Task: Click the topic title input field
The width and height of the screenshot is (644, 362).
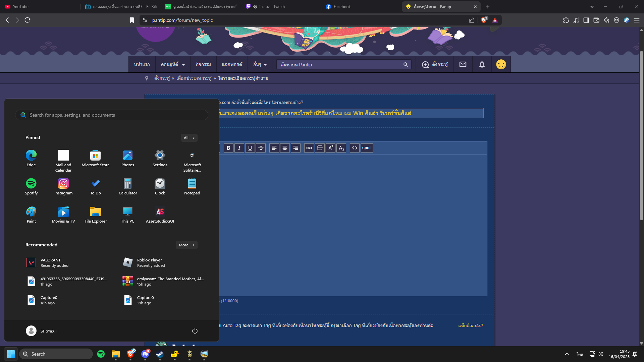Action: click(351, 113)
